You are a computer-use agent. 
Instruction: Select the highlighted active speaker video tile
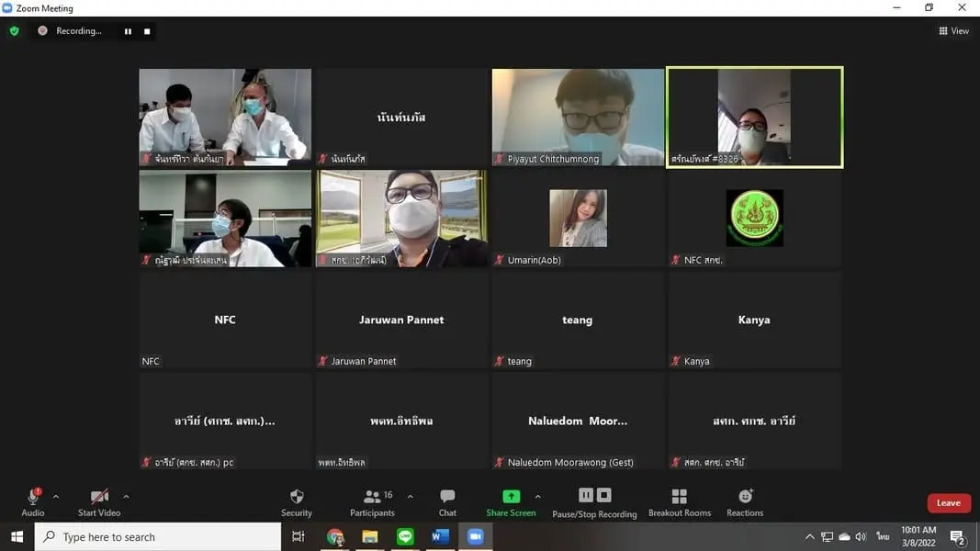click(754, 117)
